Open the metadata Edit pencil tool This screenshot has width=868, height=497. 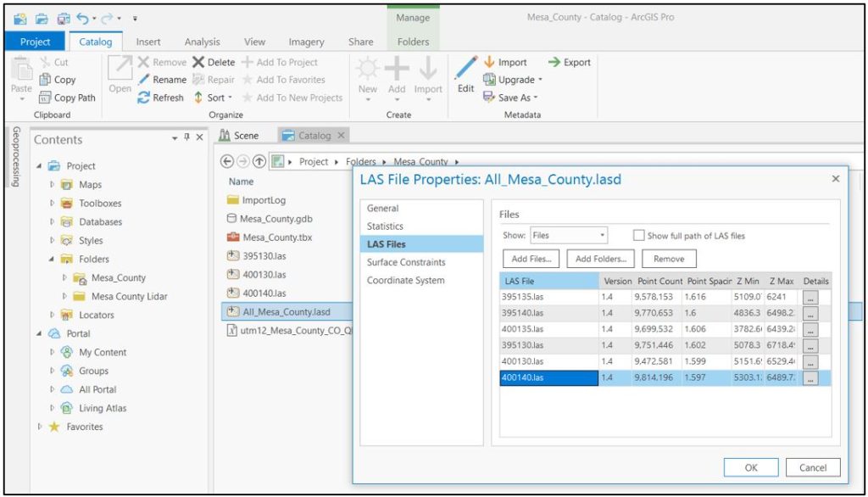click(465, 74)
